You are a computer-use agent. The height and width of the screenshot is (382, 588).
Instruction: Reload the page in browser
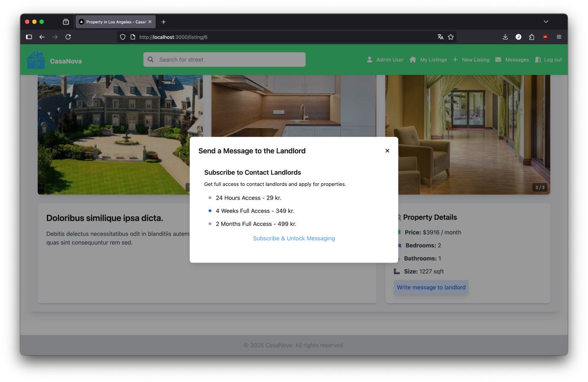click(68, 37)
